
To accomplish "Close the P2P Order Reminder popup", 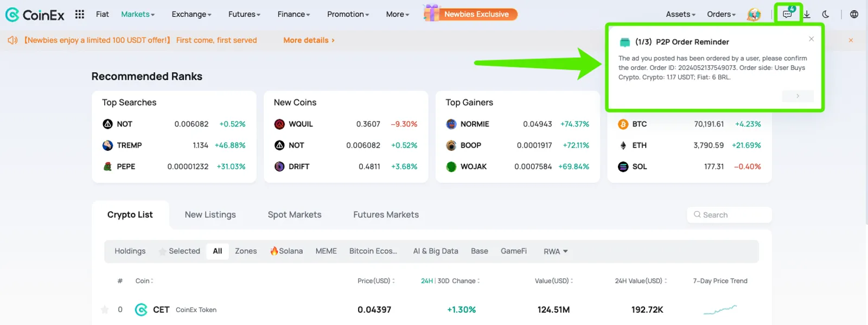I will pos(811,39).
